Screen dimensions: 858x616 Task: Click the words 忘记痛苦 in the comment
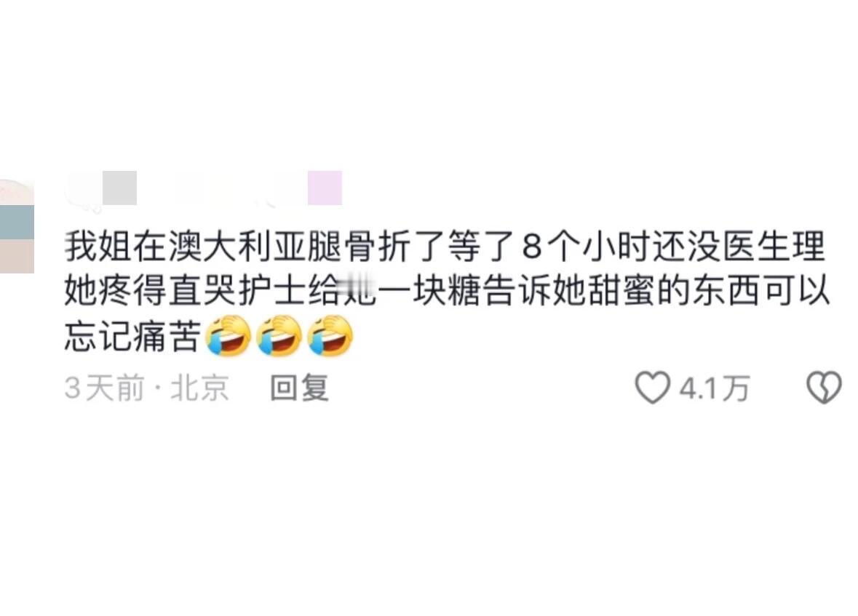(x=133, y=336)
